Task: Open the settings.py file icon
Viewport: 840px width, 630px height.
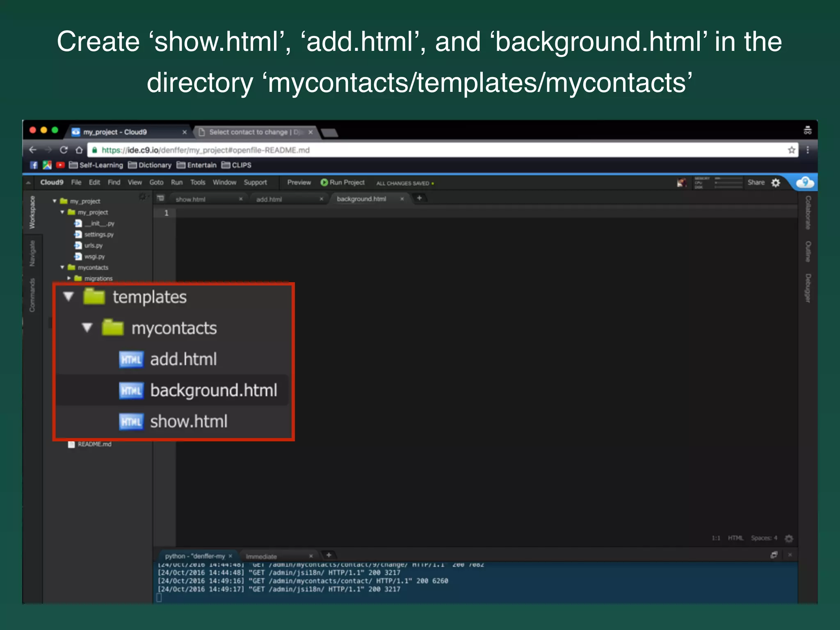Action: [x=78, y=234]
